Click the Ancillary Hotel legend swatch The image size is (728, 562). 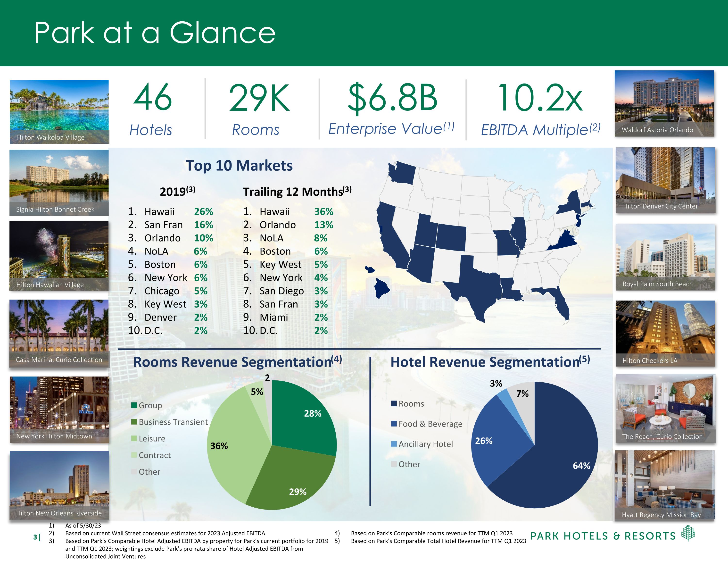point(394,444)
